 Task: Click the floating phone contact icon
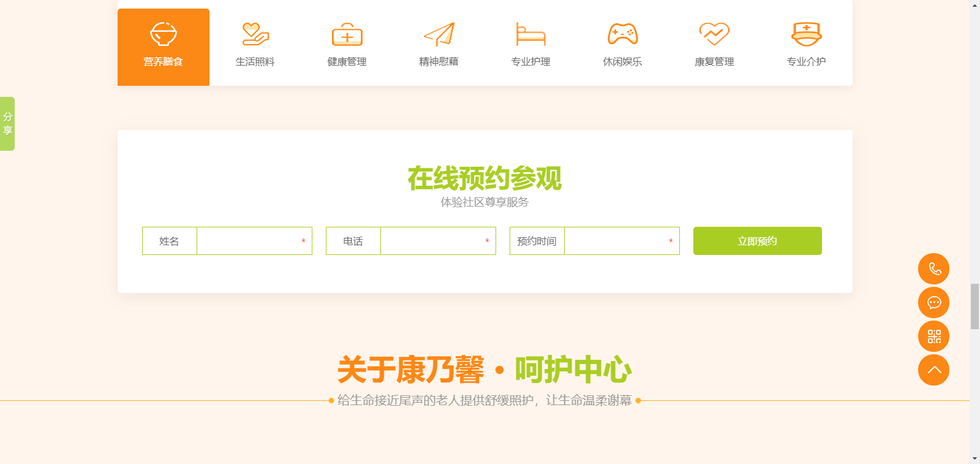click(x=933, y=269)
